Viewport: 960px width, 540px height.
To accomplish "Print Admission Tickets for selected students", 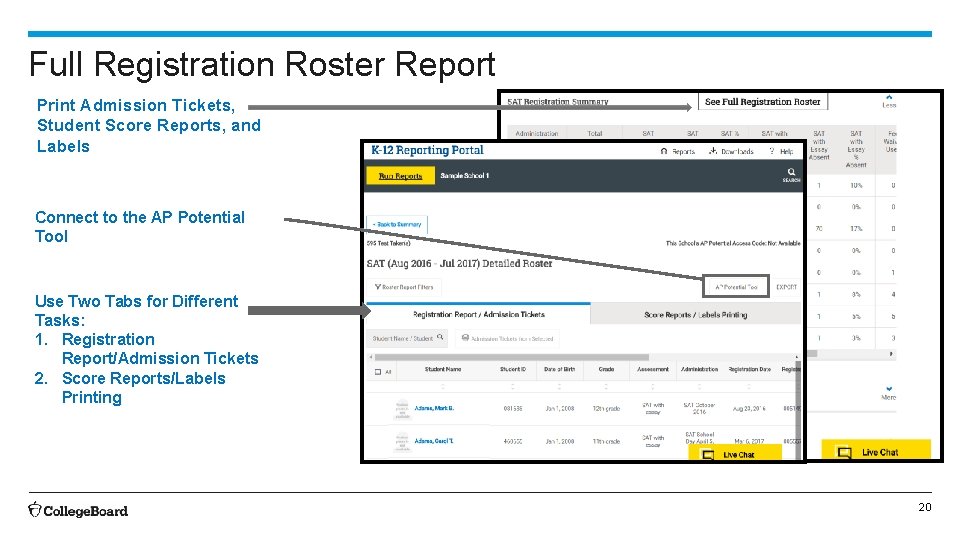I will (x=507, y=338).
